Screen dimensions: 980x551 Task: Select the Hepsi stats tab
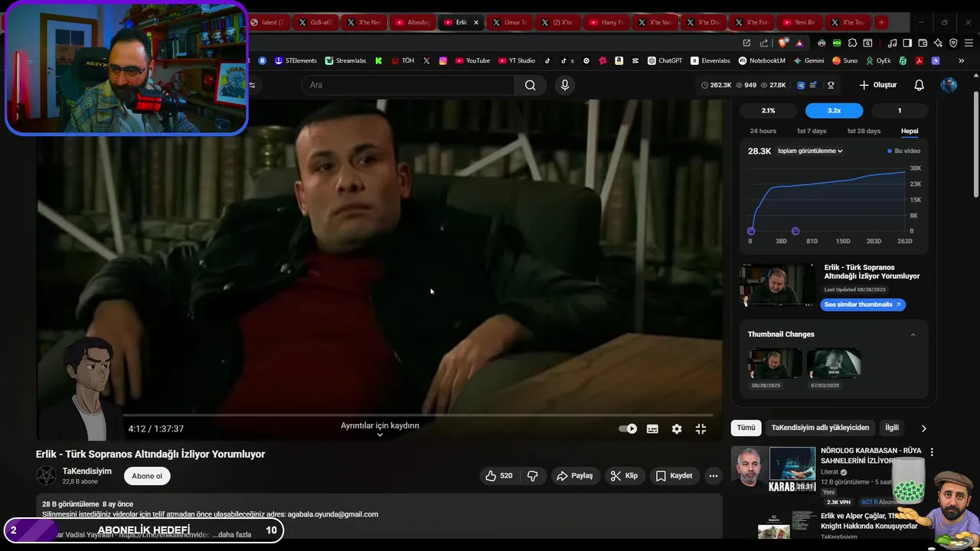[910, 131]
